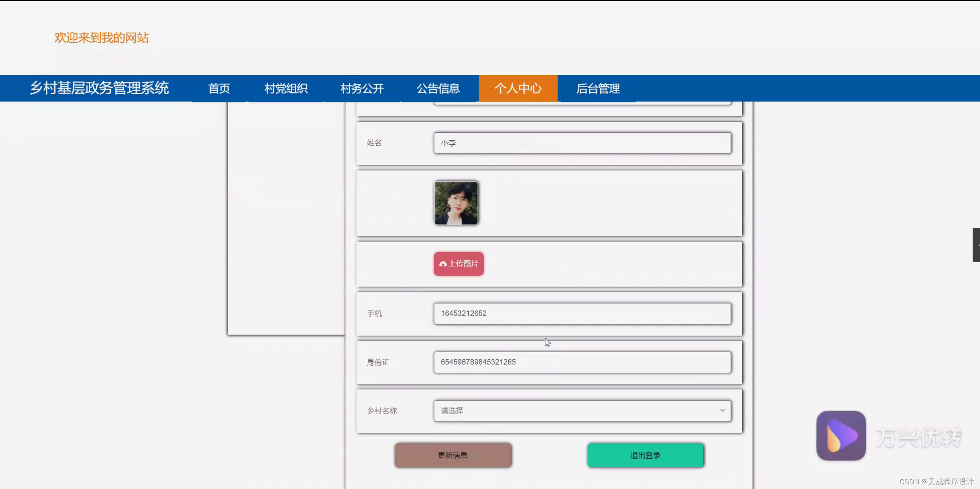Viewport: 980px width, 489px height.
Task: Click the 更新信息 button
Action: click(452, 455)
